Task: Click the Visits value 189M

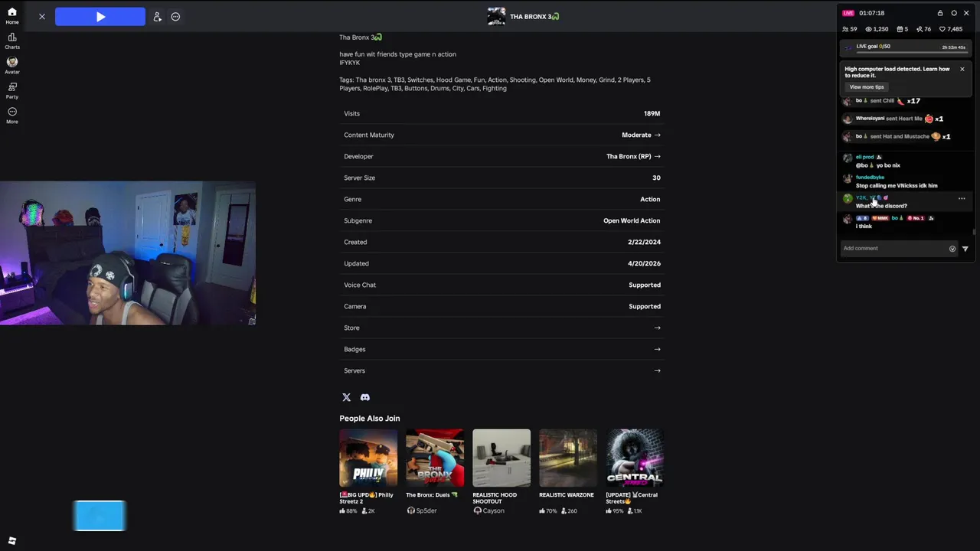Action: (652, 113)
